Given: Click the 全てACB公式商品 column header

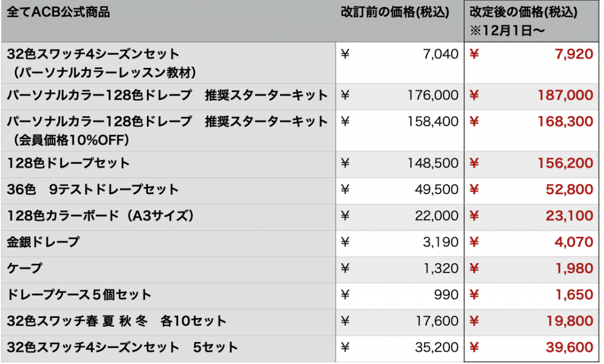Looking at the screenshot, I should point(58,13).
